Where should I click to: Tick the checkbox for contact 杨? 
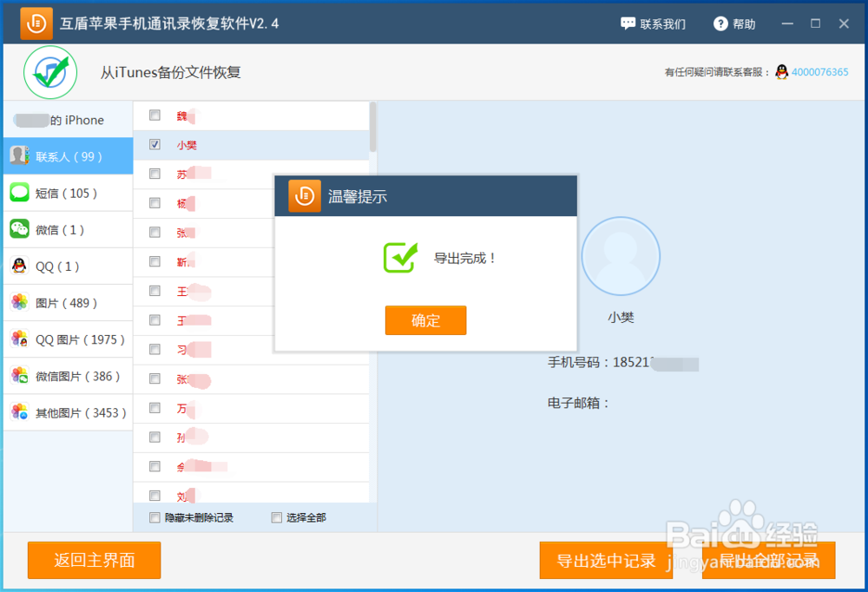click(155, 203)
